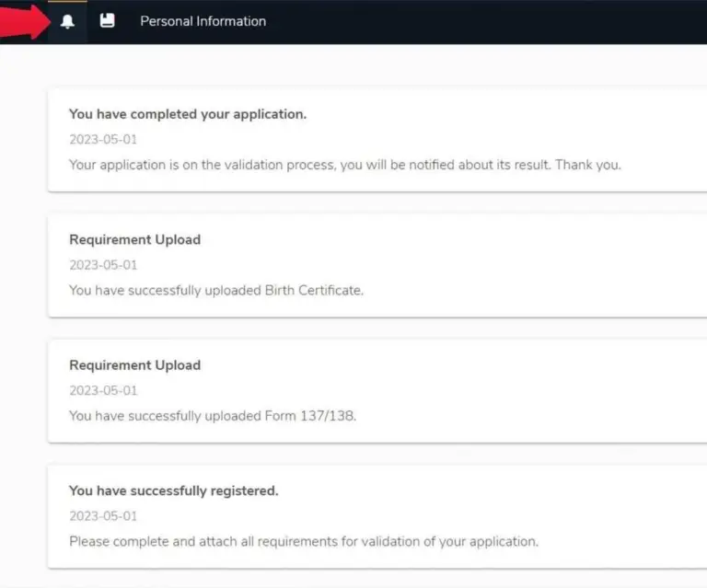This screenshot has width=707, height=588.
Task: Click the words 'Birth Certificate' in the upload message
Action: (x=313, y=291)
